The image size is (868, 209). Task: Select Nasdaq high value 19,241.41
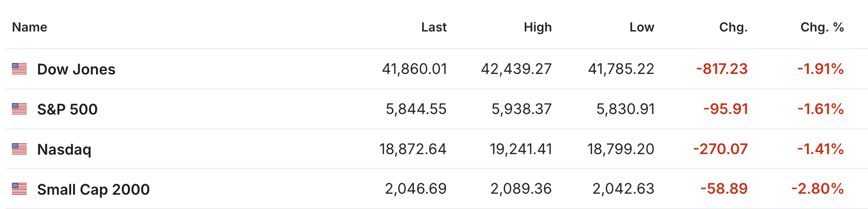point(521,149)
